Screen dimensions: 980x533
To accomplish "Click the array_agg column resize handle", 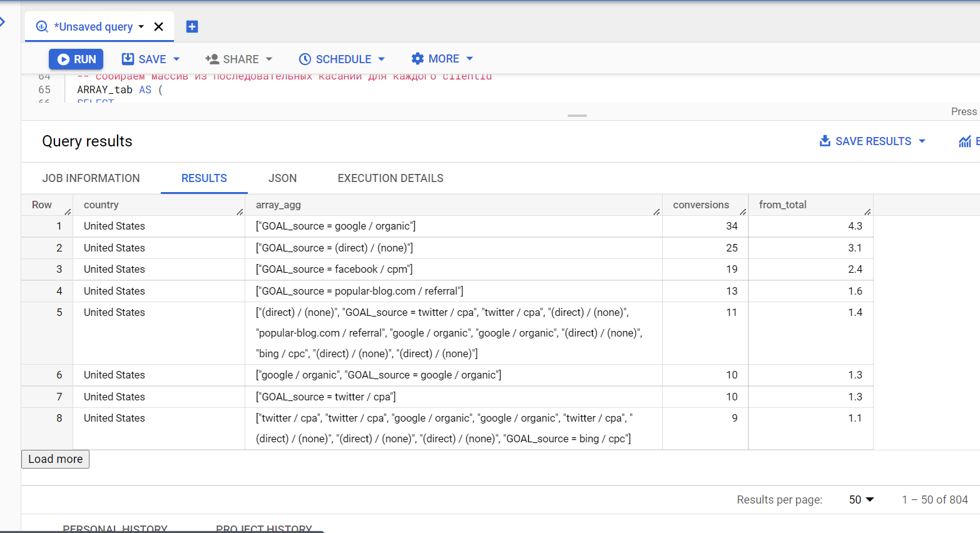I will pos(656,212).
